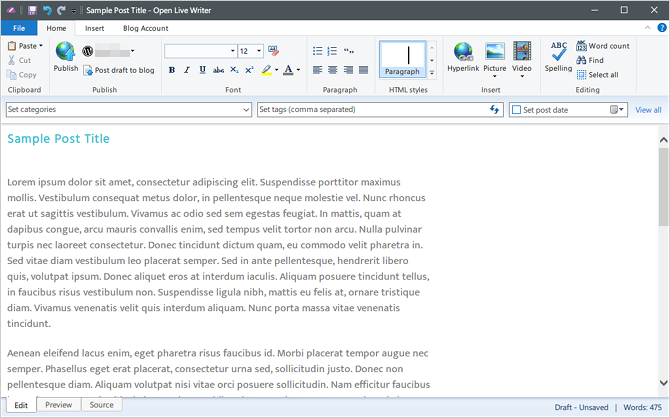
Task: Click Select all
Action: click(x=597, y=75)
